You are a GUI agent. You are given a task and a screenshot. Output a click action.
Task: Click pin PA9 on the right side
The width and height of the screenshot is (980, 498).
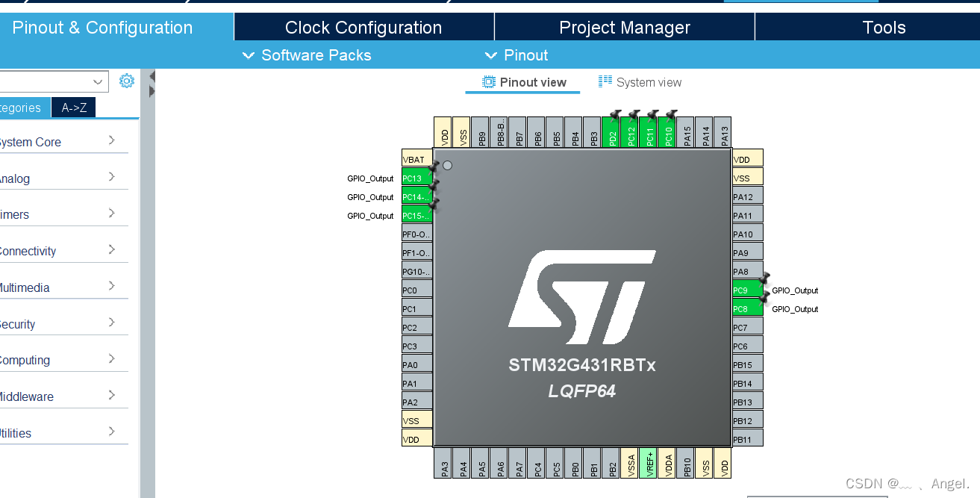[748, 253]
